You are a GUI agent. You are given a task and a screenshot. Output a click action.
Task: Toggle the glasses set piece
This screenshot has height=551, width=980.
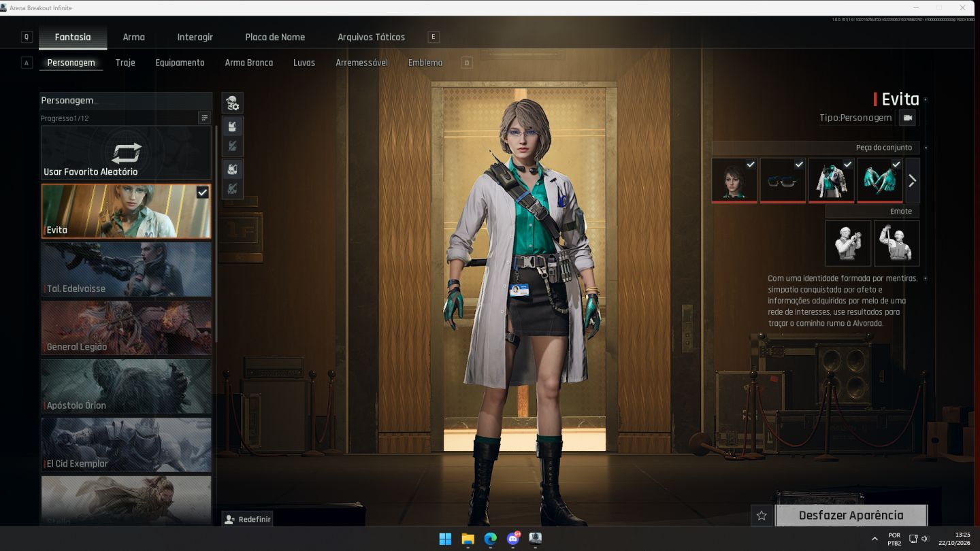pyautogui.click(x=783, y=180)
